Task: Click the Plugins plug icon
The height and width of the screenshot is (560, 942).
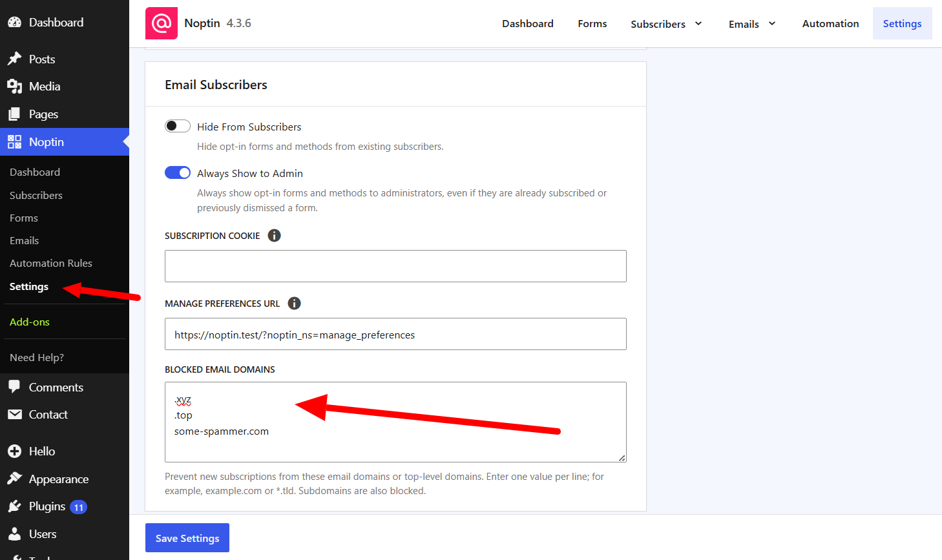Action: [x=14, y=506]
